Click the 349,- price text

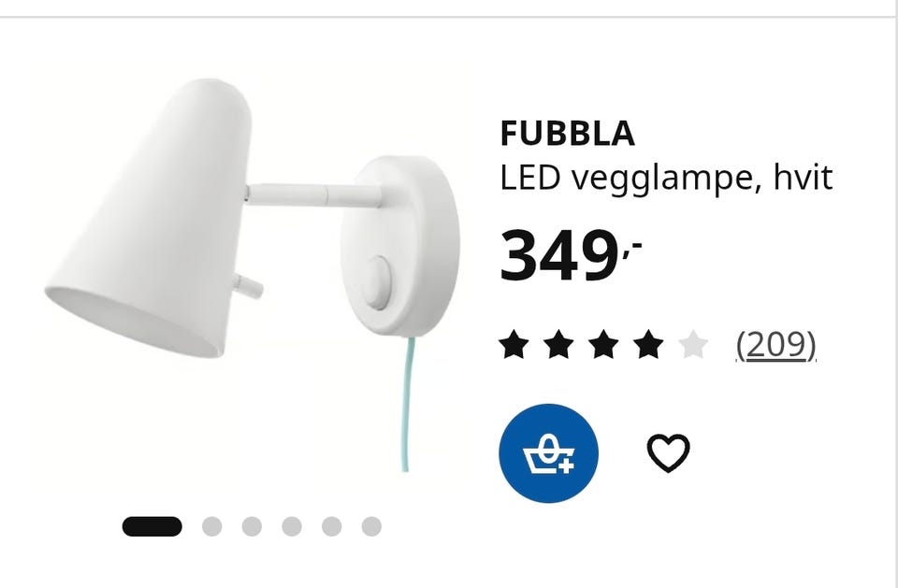coord(571,255)
